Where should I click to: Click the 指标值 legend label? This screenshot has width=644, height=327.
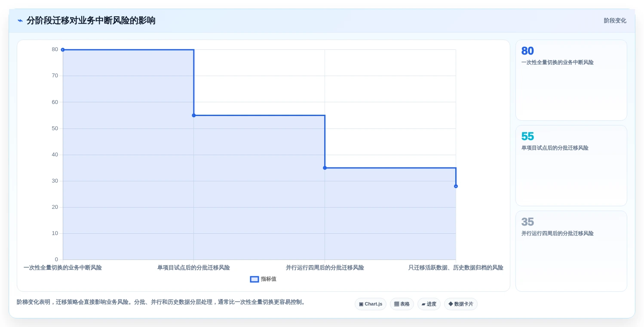point(269,279)
